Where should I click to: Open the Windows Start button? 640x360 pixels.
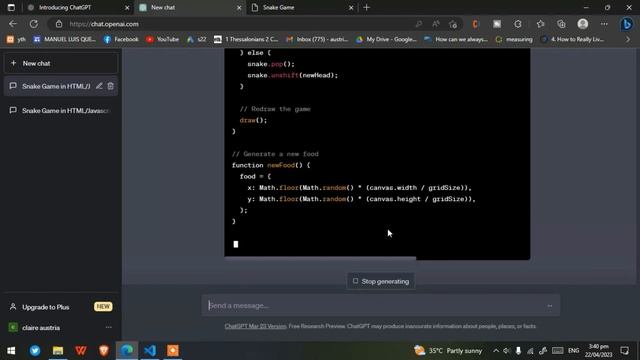pos(11,351)
